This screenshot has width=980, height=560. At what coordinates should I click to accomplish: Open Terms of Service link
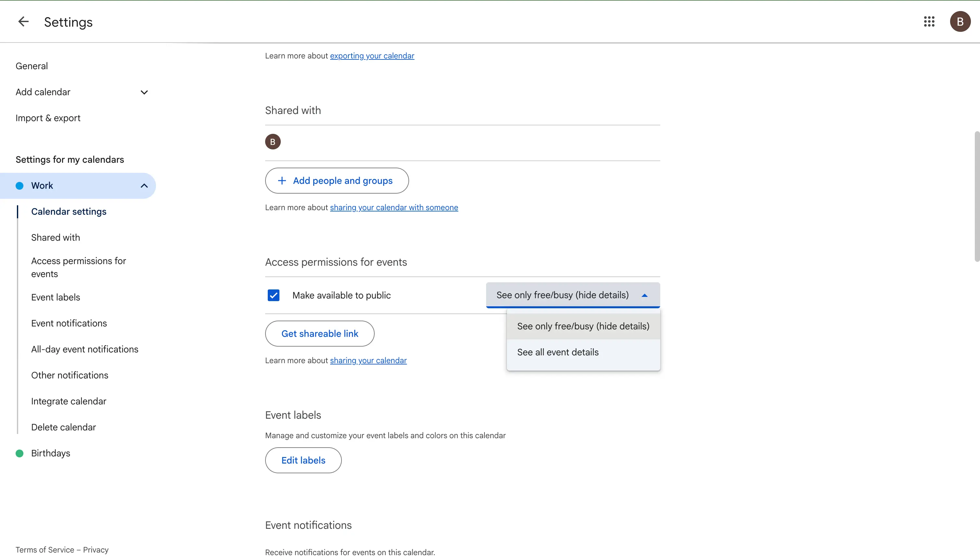tap(45, 550)
